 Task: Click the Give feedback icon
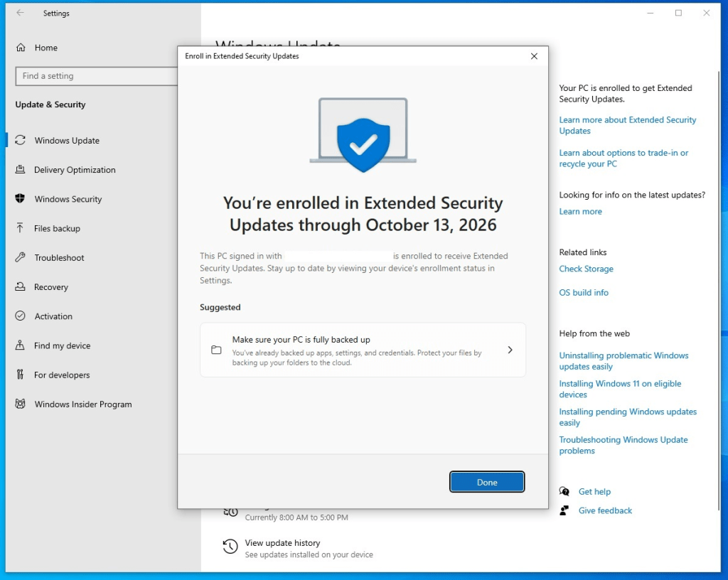pos(564,510)
